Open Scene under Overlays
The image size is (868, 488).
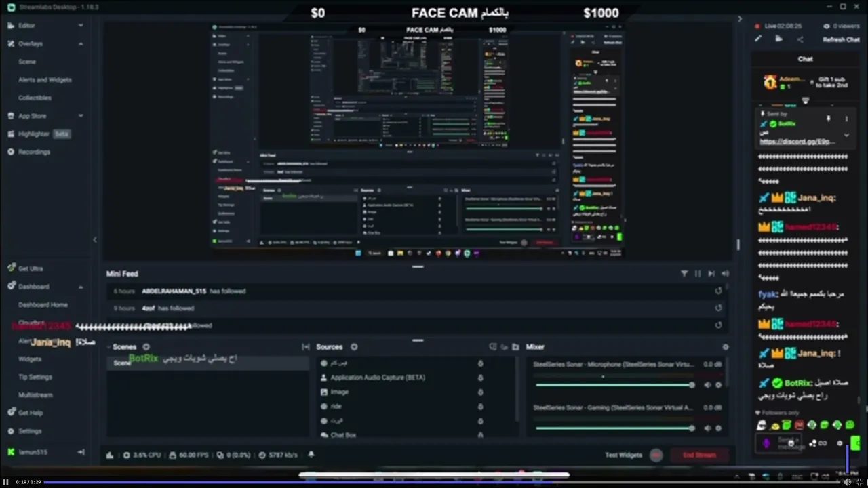pos(27,62)
